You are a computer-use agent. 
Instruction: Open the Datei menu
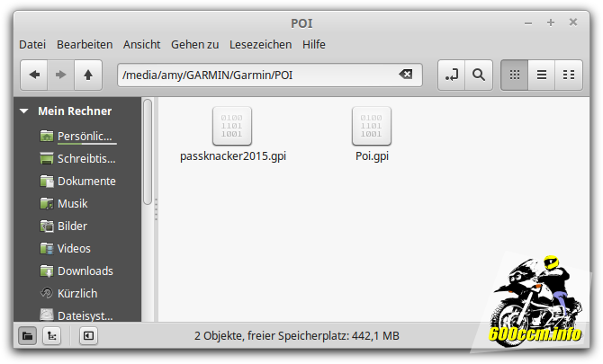click(x=32, y=44)
